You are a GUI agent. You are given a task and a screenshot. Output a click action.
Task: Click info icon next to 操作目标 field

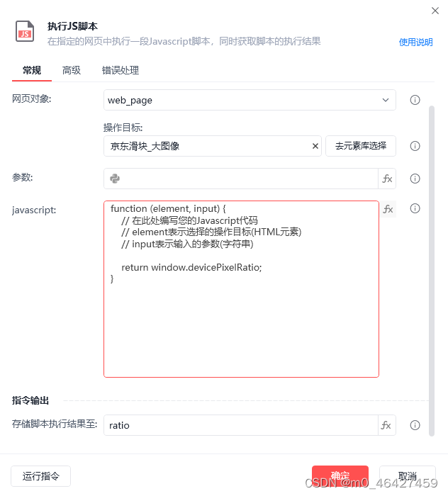point(415,146)
